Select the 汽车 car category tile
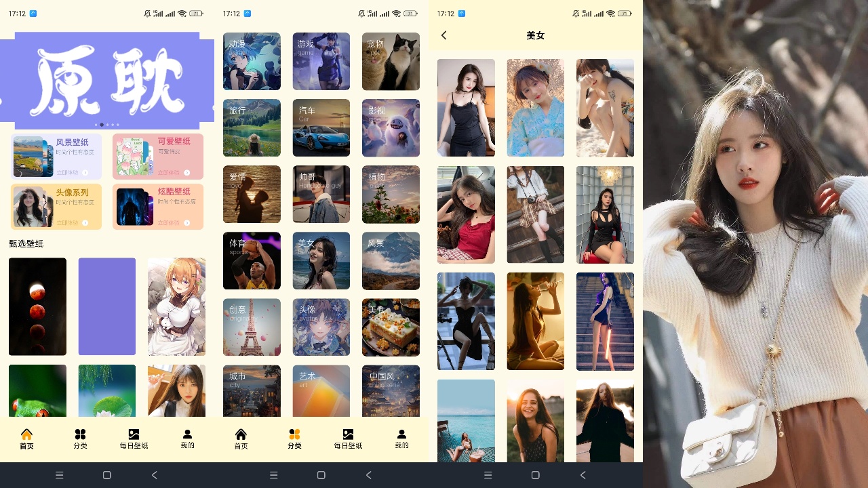 (x=321, y=128)
